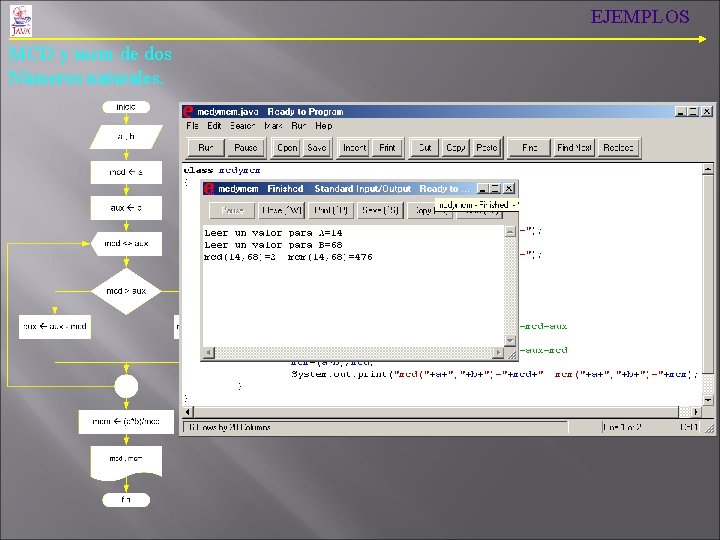This screenshot has height=540, width=720.
Task: Open the File menu
Action: [192, 126]
